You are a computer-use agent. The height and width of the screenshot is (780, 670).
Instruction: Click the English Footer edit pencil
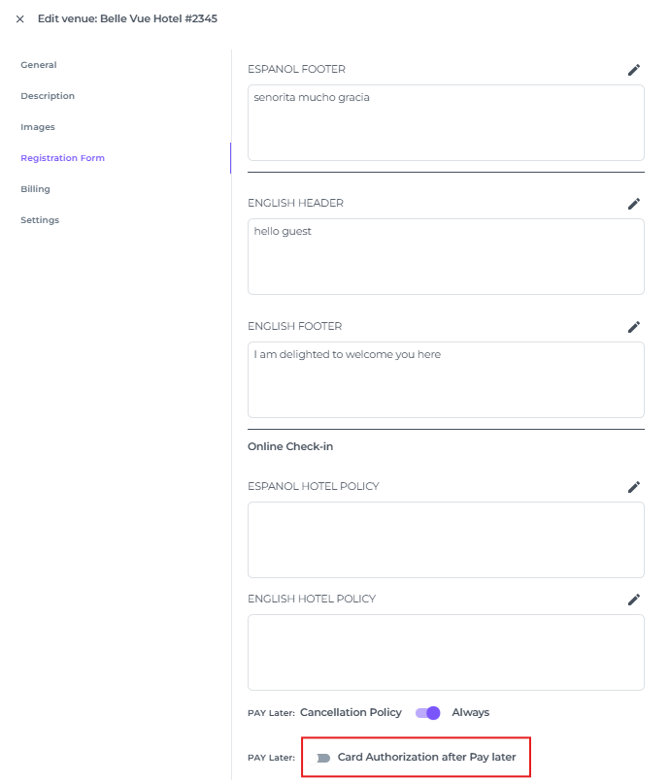633,327
